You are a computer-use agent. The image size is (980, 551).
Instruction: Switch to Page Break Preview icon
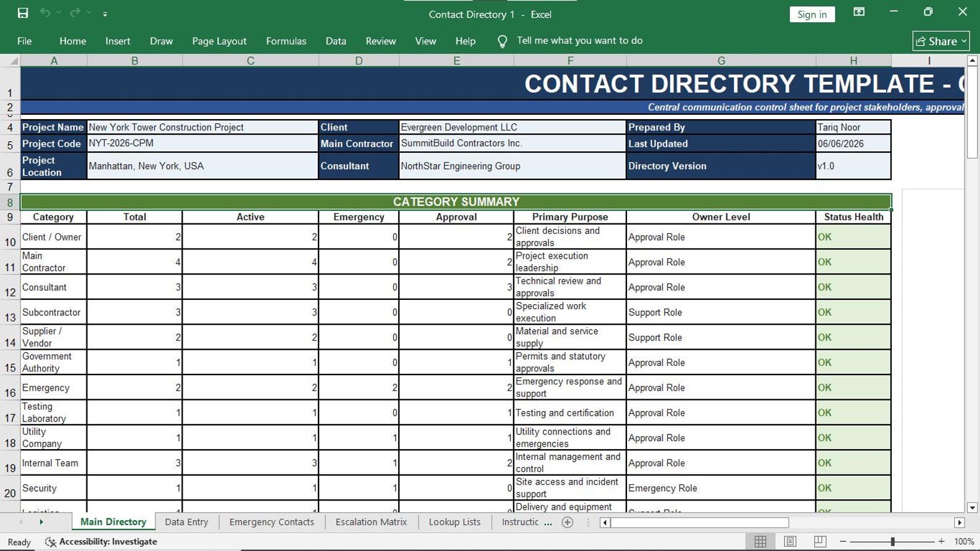820,542
